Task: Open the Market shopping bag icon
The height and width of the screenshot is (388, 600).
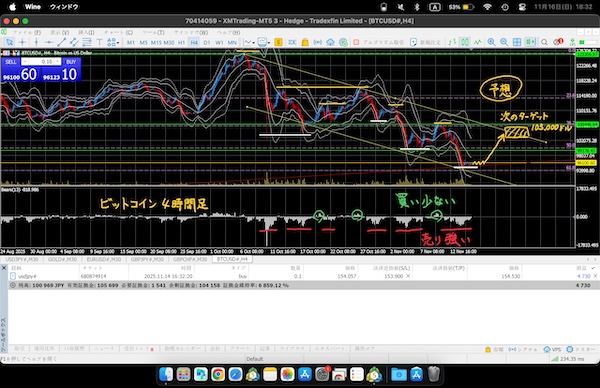Action: pyautogui.click(x=305, y=42)
